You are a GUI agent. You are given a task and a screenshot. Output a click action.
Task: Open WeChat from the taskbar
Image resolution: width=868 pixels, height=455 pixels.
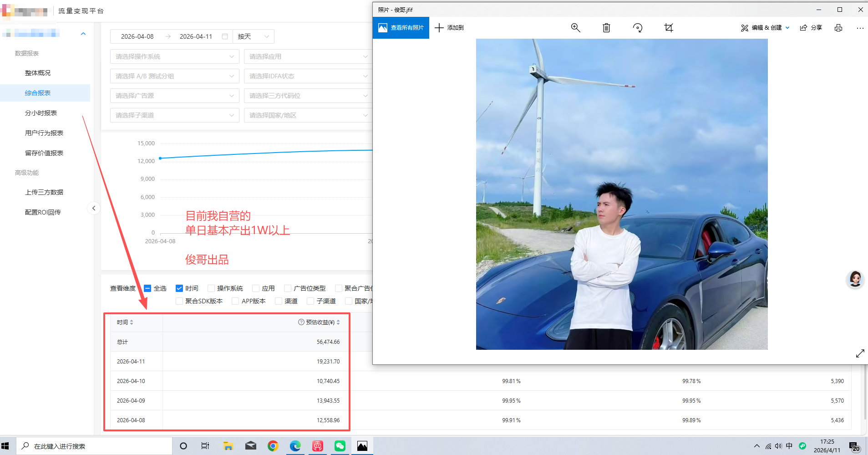pyautogui.click(x=340, y=446)
